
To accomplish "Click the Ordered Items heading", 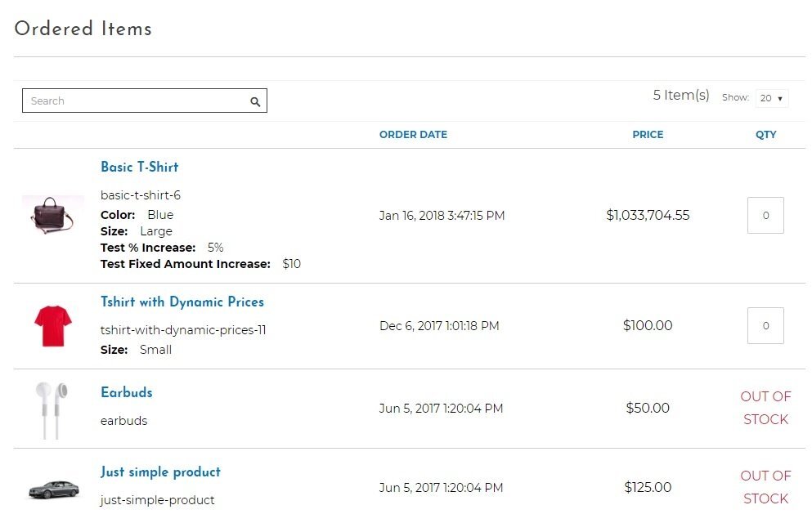I will point(83,29).
